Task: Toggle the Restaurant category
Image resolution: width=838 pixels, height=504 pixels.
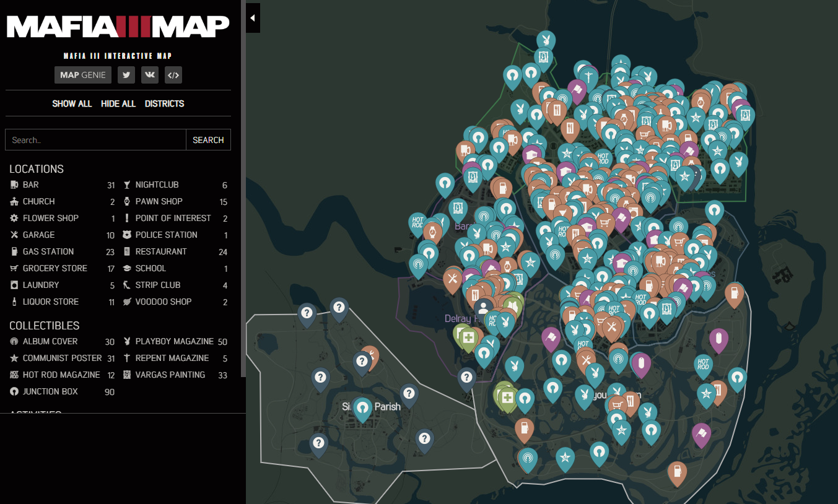Action: [175, 251]
